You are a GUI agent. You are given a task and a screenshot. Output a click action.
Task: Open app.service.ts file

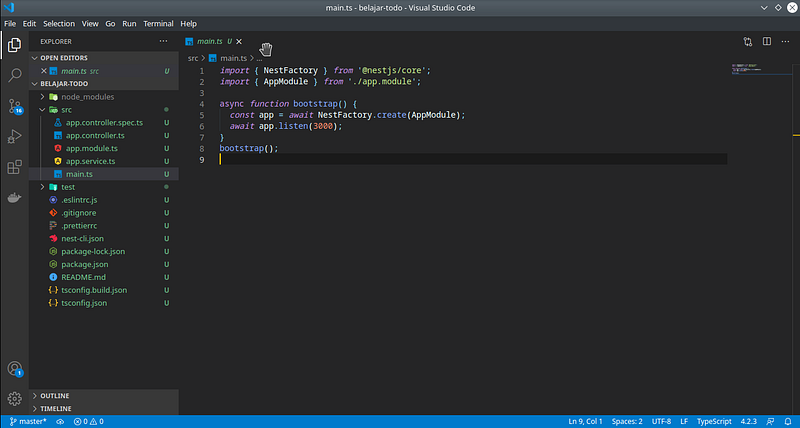pyautogui.click(x=104, y=161)
